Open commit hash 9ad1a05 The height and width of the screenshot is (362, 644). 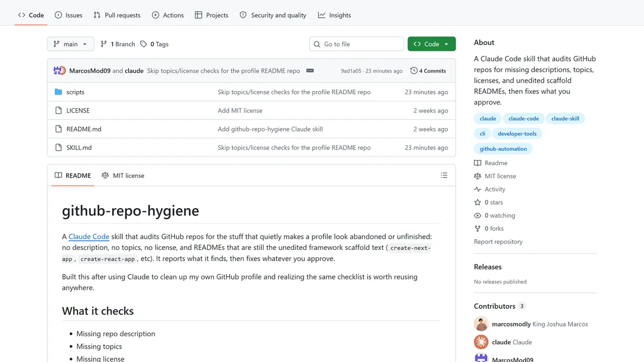click(x=351, y=71)
